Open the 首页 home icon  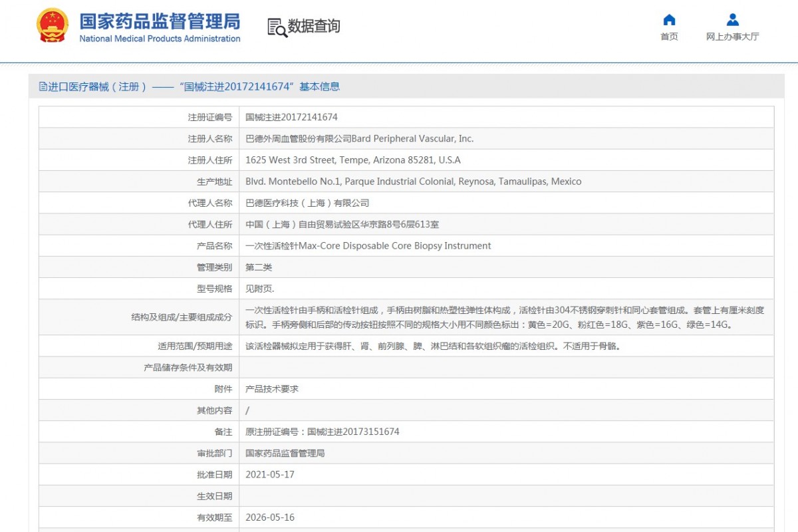click(x=669, y=19)
